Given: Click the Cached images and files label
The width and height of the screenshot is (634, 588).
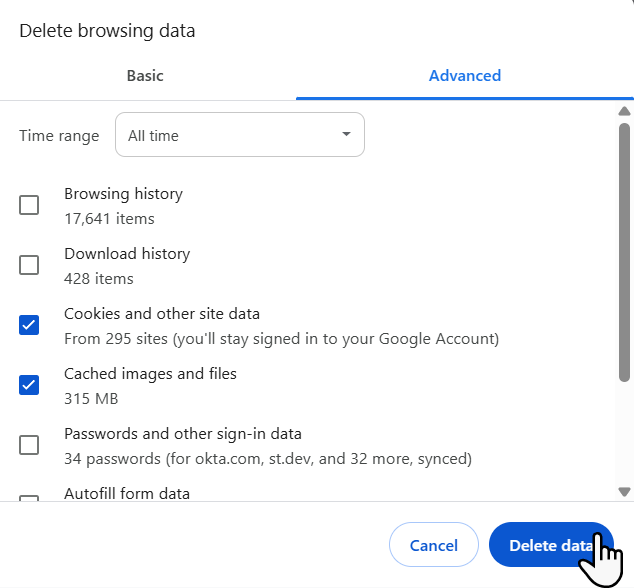Looking at the screenshot, I should pos(150,374).
